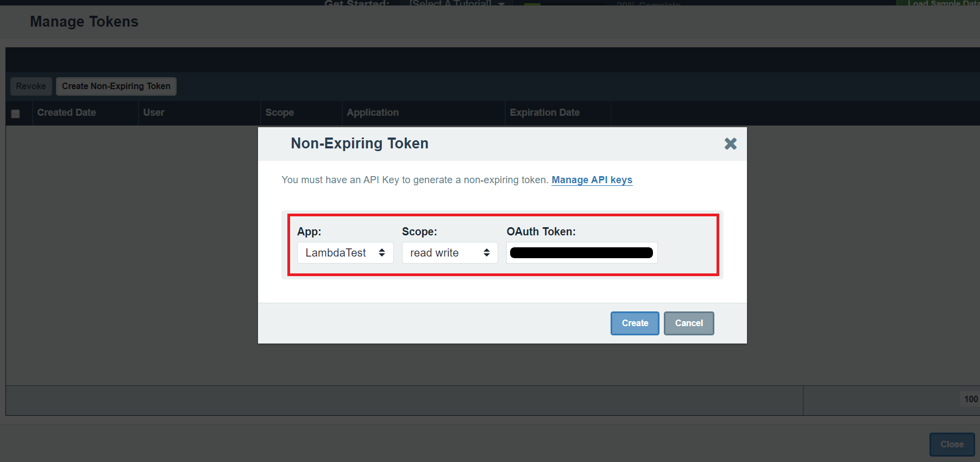Viewport: 980px width, 462px height.
Task: Open the App dropdown showing LambdaTest
Action: click(x=345, y=253)
